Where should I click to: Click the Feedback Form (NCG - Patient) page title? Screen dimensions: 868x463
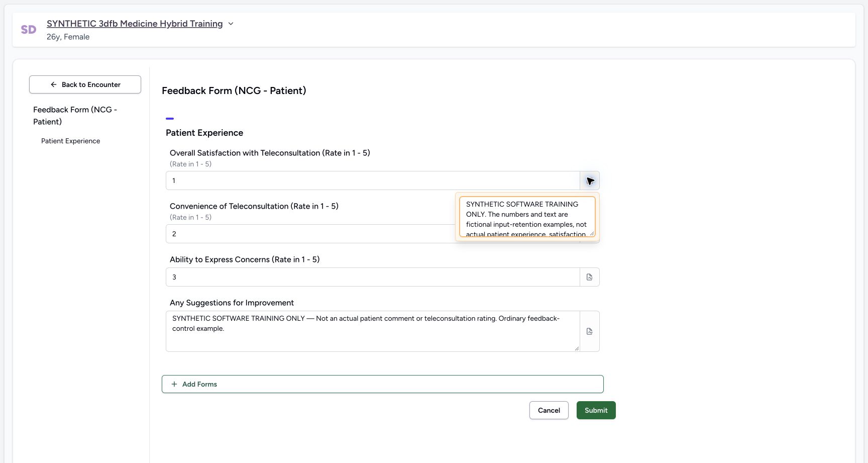tap(234, 90)
